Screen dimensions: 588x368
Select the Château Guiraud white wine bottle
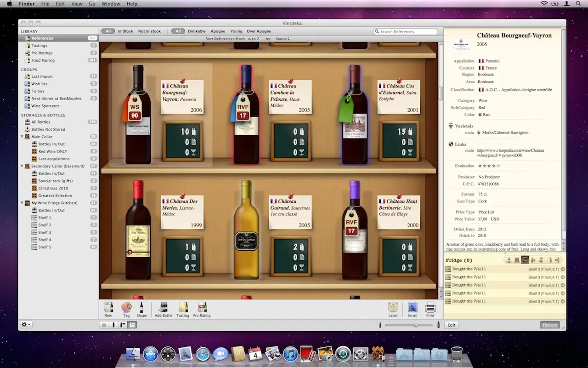(246, 230)
